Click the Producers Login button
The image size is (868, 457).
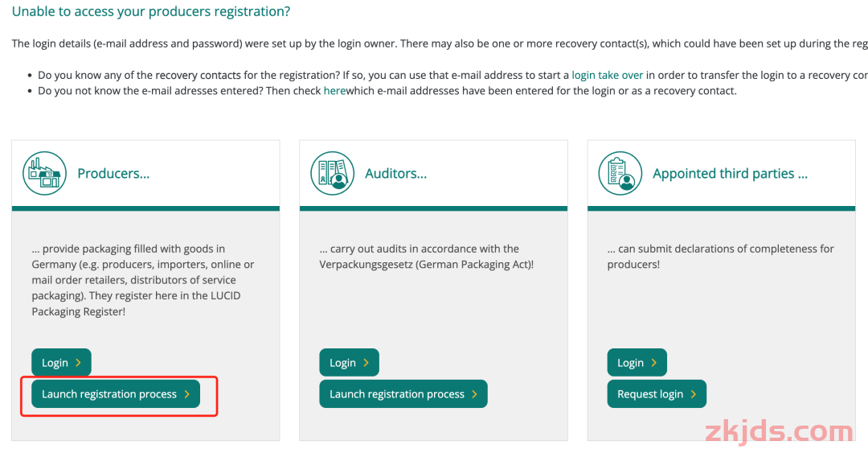click(61, 362)
